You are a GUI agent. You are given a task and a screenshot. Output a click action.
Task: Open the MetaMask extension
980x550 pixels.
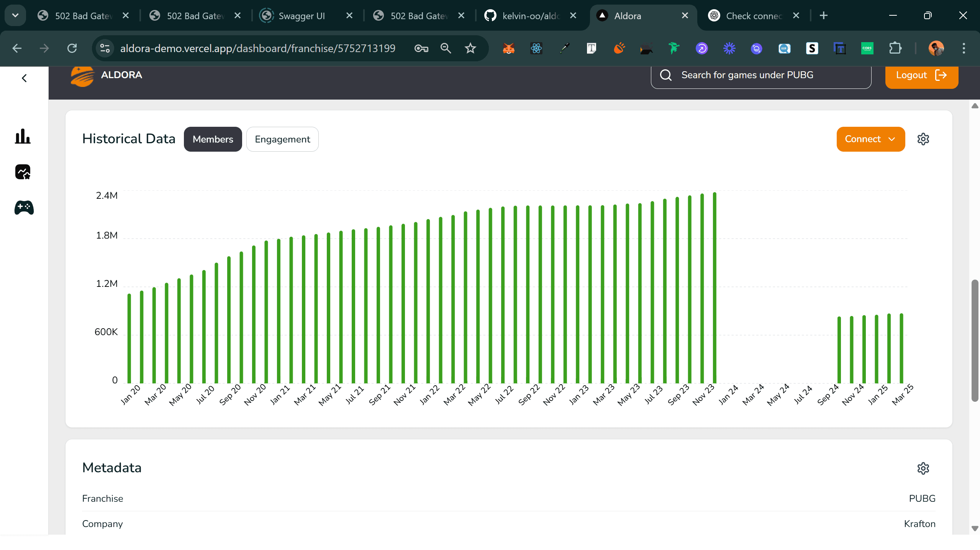coord(508,48)
